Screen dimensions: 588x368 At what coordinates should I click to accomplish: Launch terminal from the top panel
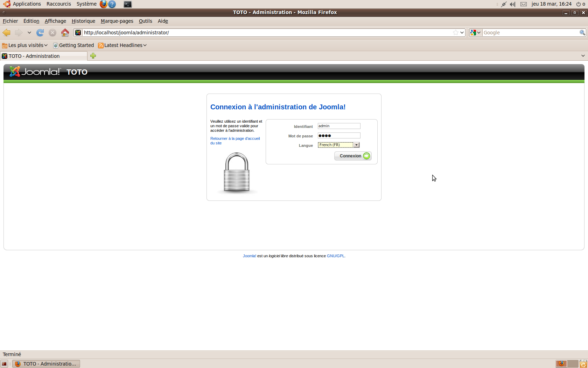click(128, 4)
